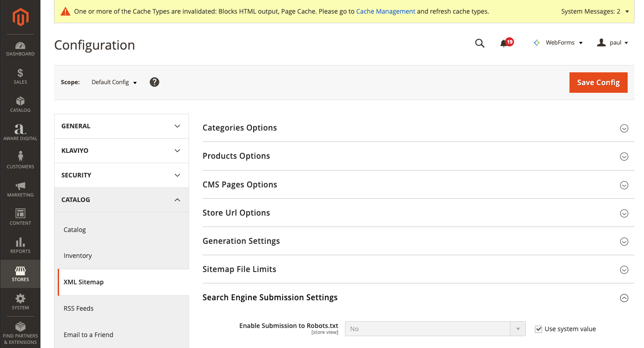The width and height of the screenshot is (644, 348).
Task: Expand the CMS Pages Options section
Action: pos(418,185)
